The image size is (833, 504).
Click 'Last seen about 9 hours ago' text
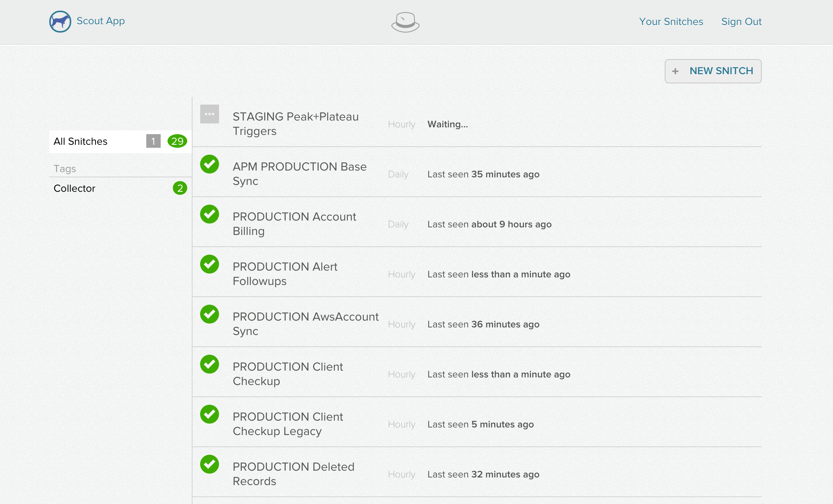[x=490, y=224]
